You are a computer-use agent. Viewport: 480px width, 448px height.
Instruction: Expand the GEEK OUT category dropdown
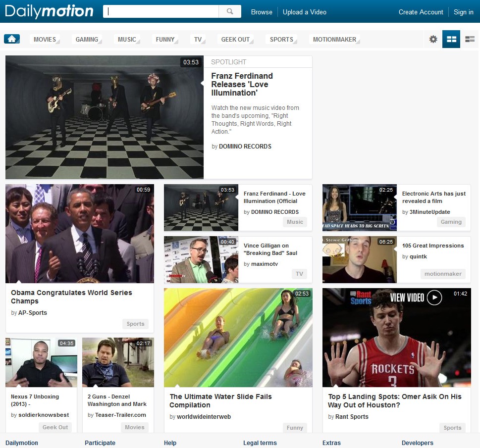click(x=234, y=39)
